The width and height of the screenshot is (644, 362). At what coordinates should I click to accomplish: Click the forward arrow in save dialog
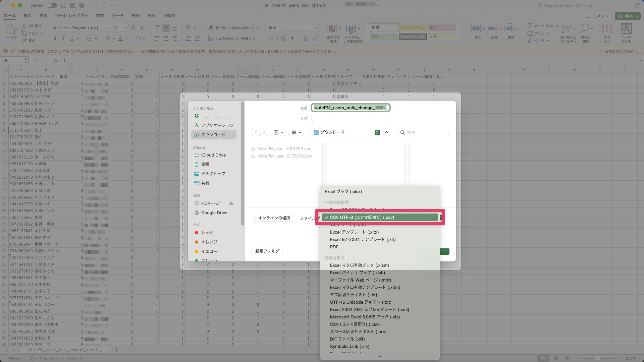point(264,132)
